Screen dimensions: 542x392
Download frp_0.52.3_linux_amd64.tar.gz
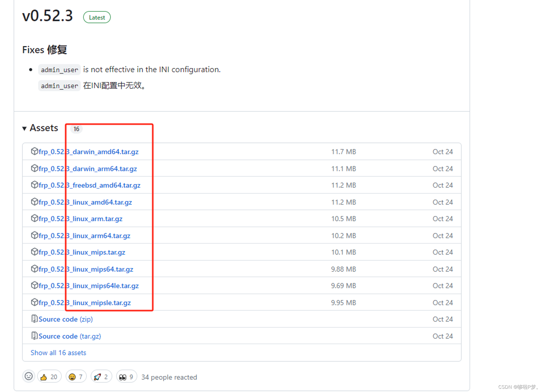click(x=85, y=202)
